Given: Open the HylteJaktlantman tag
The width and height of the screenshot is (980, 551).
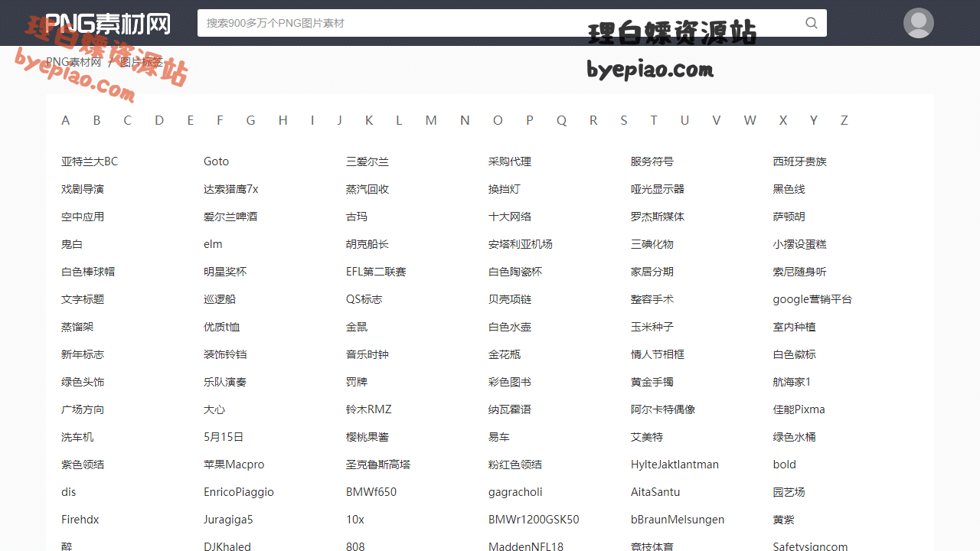Looking at the screenshot, I should (675, 465).
